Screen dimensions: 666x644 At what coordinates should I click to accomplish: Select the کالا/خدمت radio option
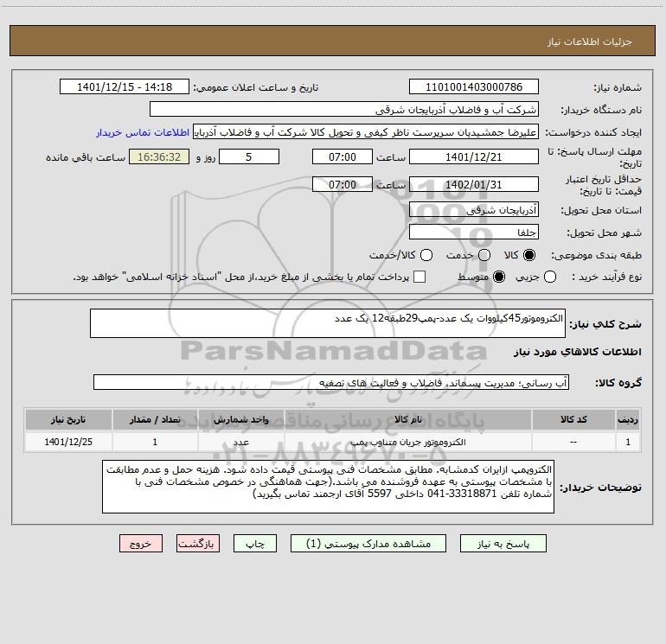pyautogui.click(x=426, y=255)
